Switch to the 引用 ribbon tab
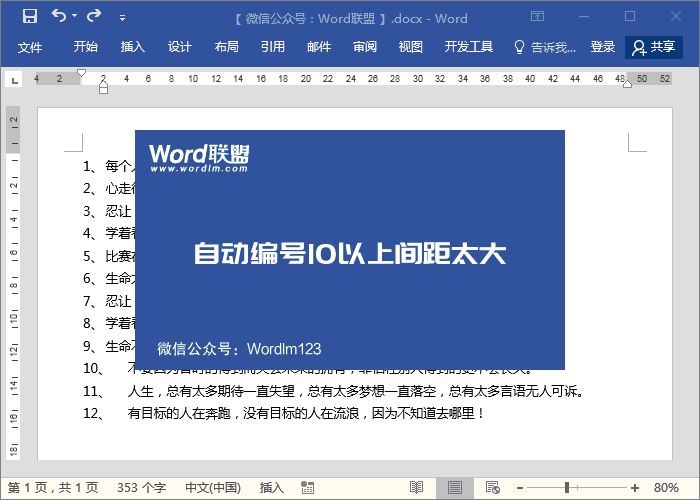Viewport: 700px width, 500px height. click(273, 47)
